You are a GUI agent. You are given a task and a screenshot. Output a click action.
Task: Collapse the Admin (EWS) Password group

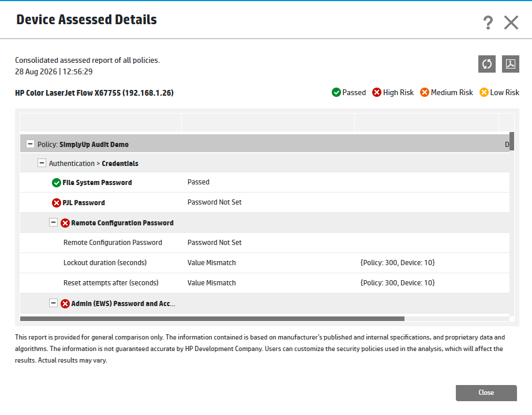point(53,303)
